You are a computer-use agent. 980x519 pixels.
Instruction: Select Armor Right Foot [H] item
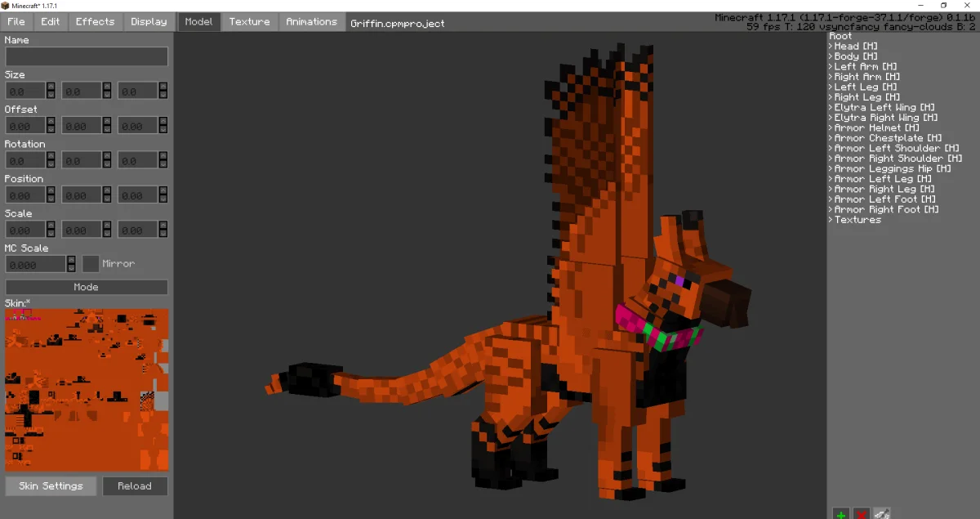[887, 210]
